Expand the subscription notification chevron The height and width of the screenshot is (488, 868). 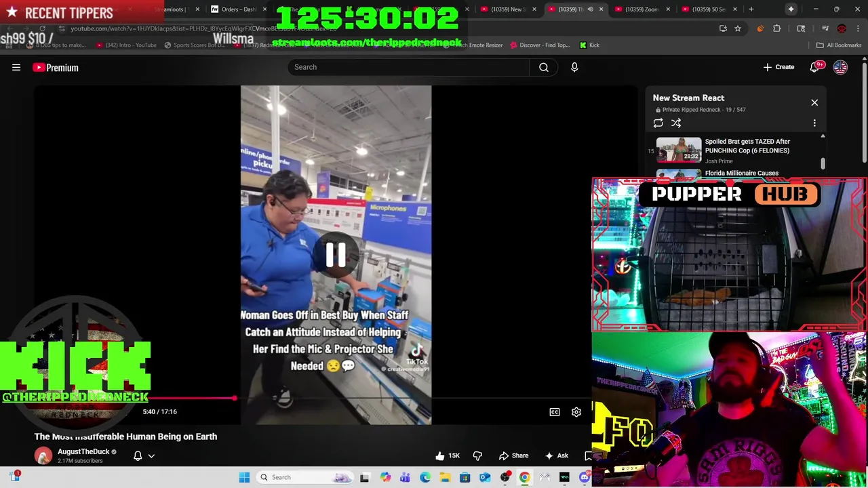(151, 455)
